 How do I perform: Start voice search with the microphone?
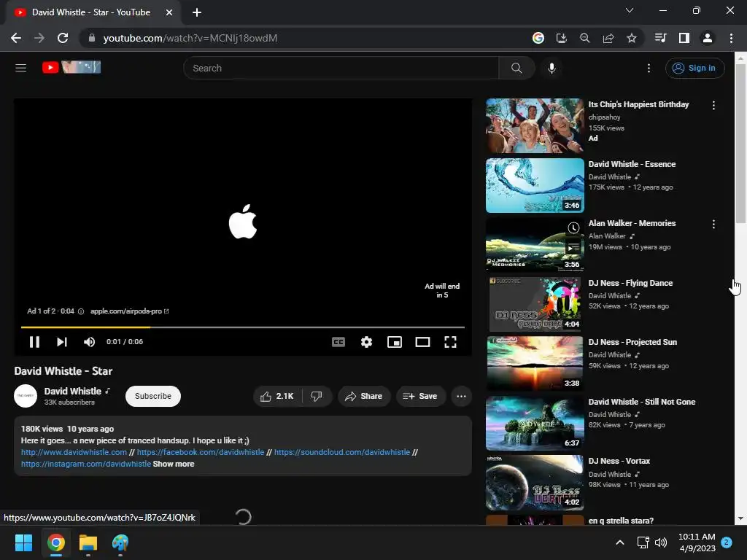551,68
